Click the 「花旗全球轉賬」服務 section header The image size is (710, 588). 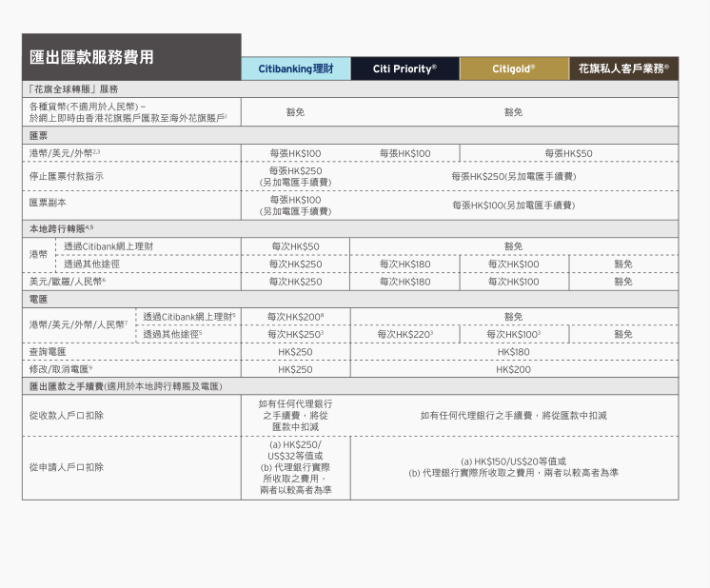[73, 88]
